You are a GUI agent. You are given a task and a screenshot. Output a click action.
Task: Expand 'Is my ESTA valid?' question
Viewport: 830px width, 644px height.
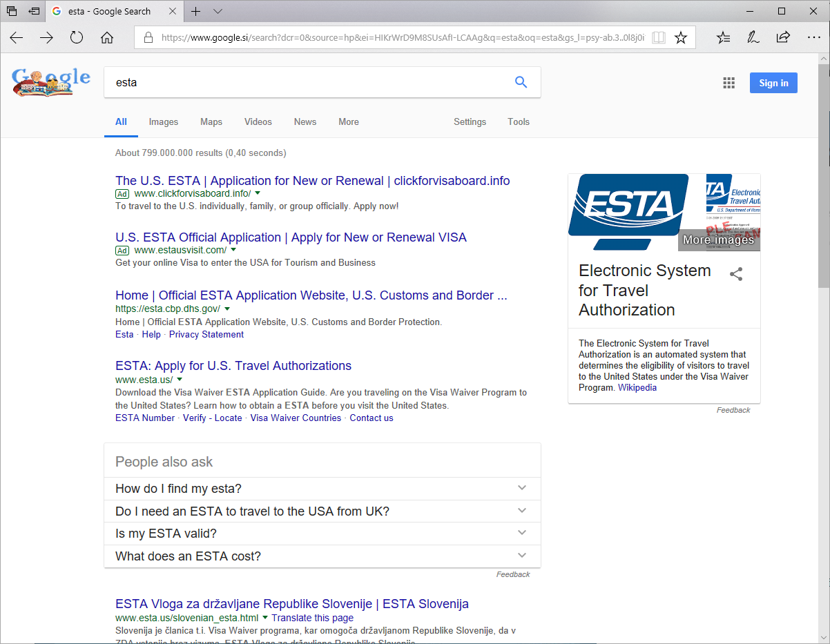[x=322, y=534]
